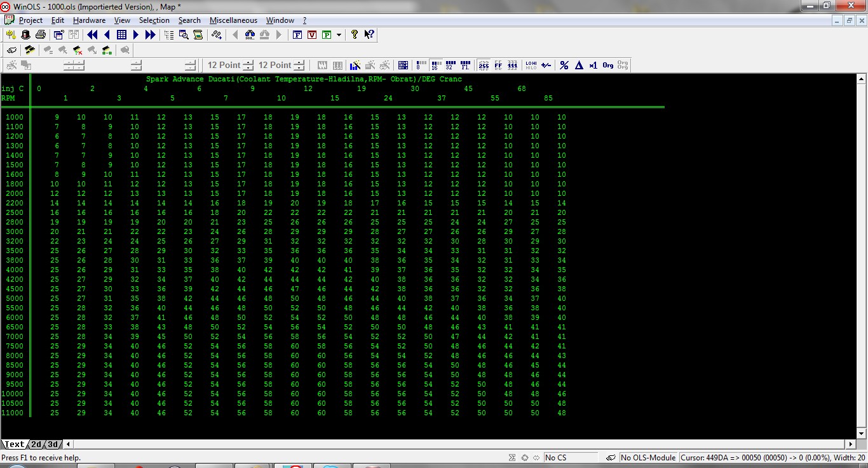Click the scroll/parchment icon

[198, 35]
